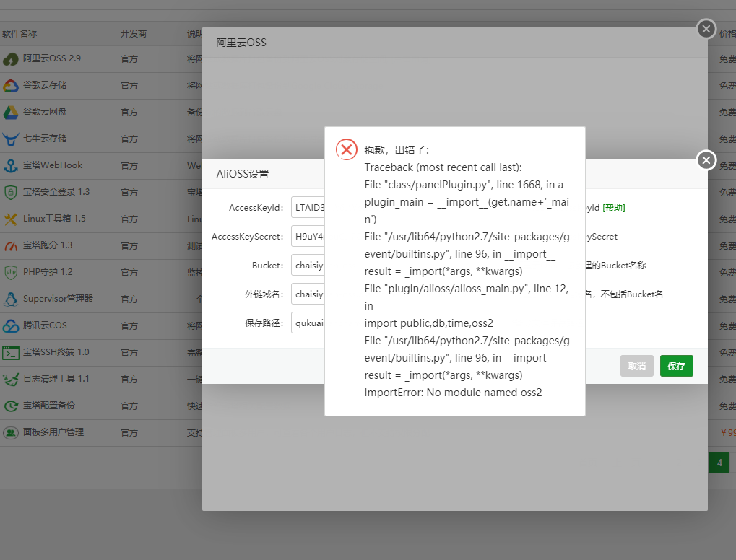Screen dimensions: 736x560
Task: Click the 日志清理工具 broom icon
Action: [10, 380]
